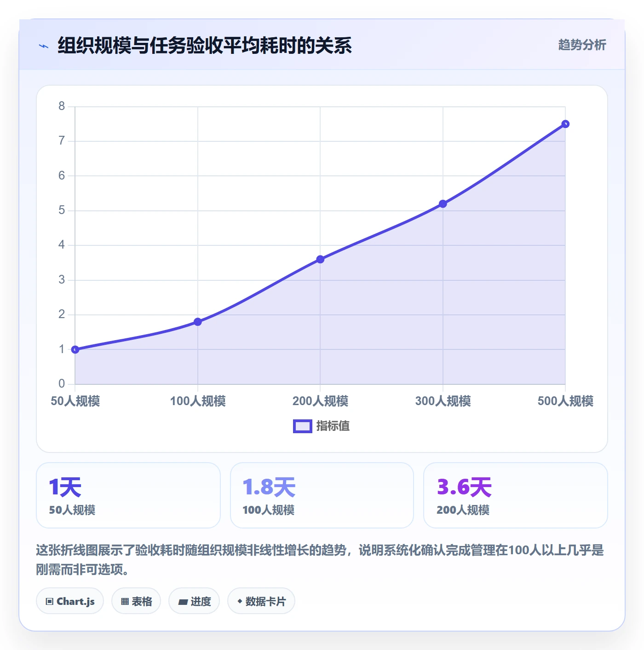Click the 3.6天 stat card value
Screen dimensions: 644x650
[465, 487]
